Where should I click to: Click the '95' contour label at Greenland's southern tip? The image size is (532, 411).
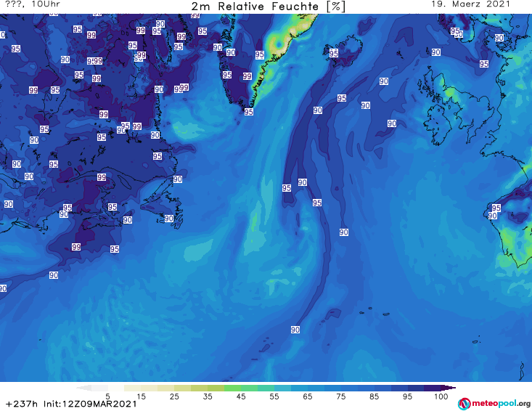(x=249, y=112)
